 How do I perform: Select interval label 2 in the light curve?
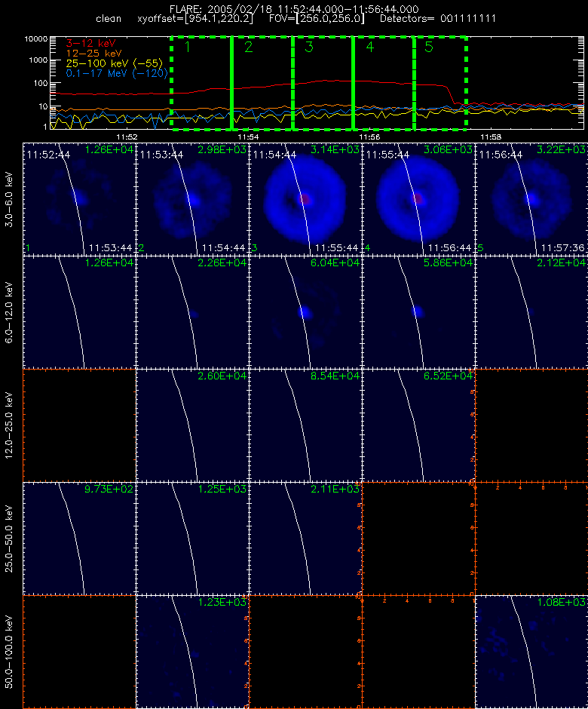pyautogui.click(x=249, y=47)
